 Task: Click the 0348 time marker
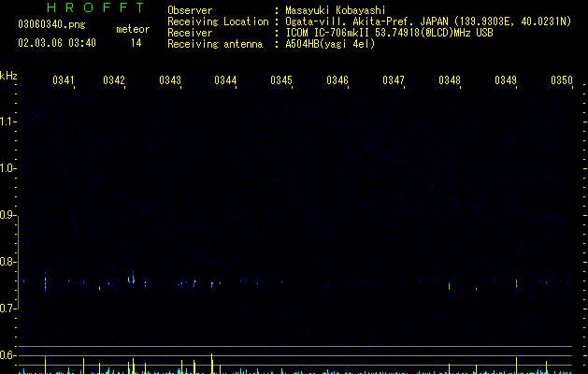(x=450, y=80)
